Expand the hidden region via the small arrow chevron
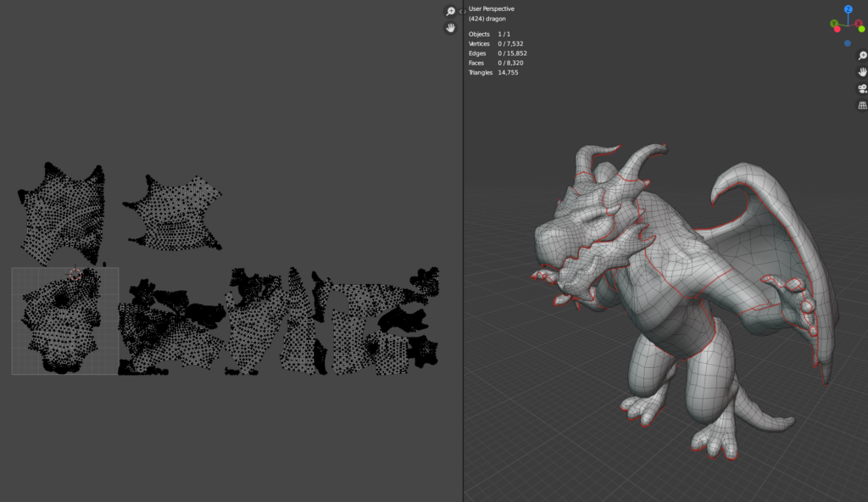The height and width of the screenshot is (502, 868). coord(462,12)
